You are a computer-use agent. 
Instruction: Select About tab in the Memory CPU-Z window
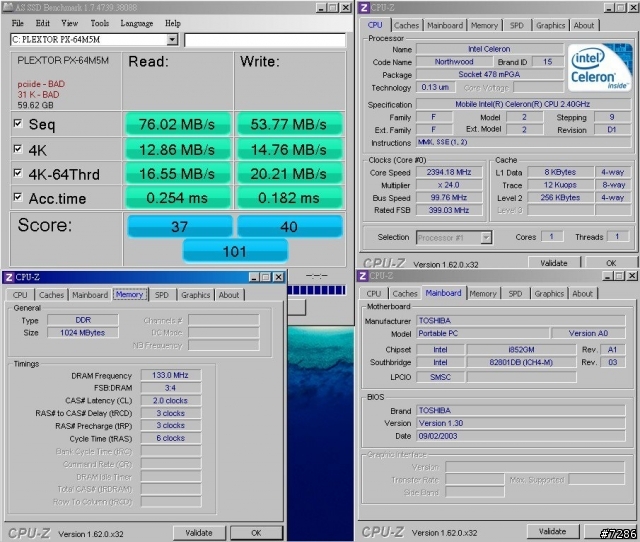[229, 295]
